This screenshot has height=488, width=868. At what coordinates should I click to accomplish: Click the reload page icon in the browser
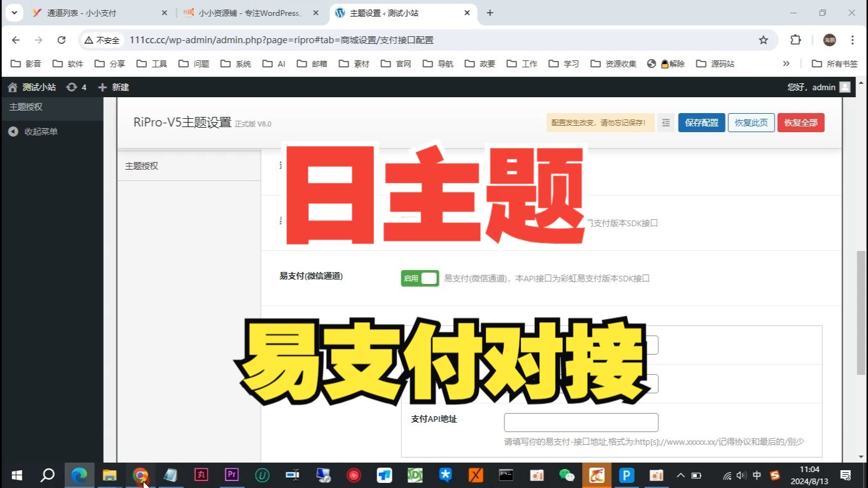[61, 39]
